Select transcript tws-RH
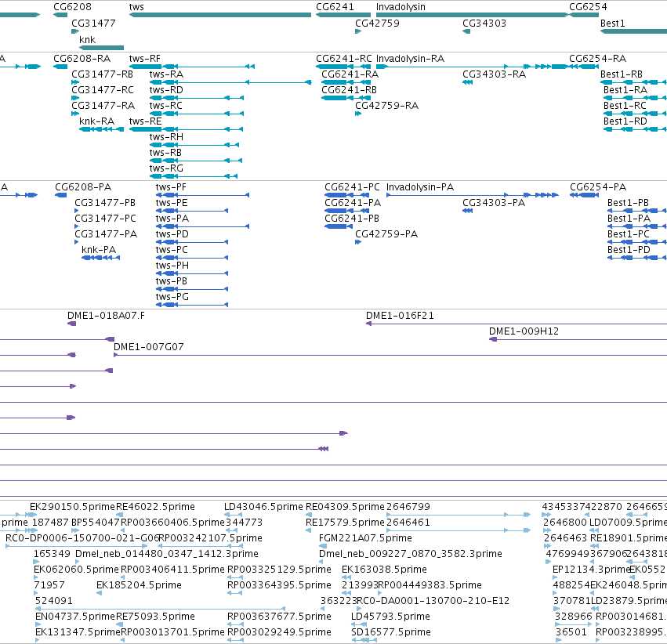Image resolution: width=667 pixels, height=644 pixels. point(194,145)
